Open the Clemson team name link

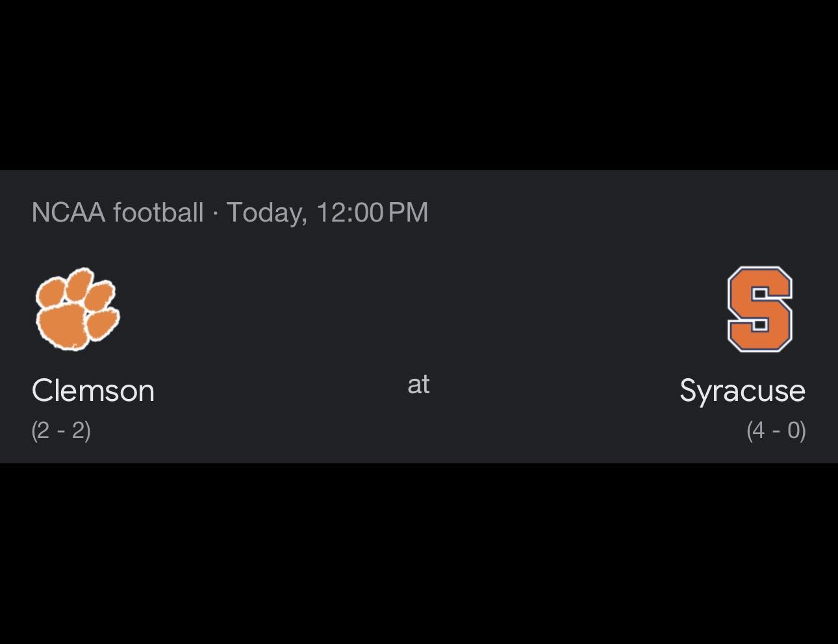[x=93, y=391]
